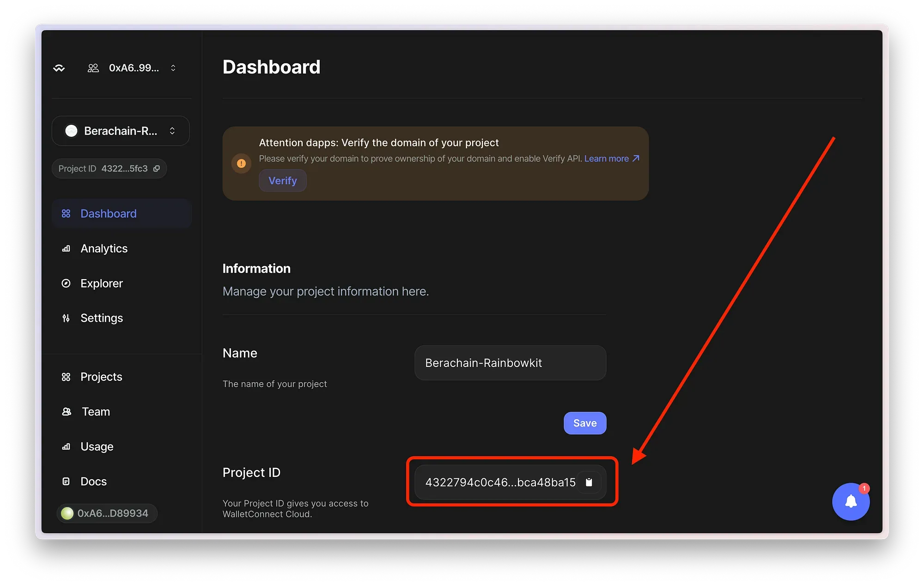Click the Settings sliders icon
Screen dimensions: 924x586
click(x=66, y=318)
